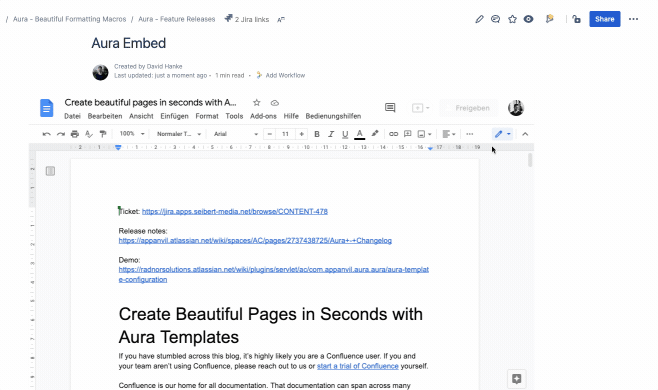Image resolution: width=658 pixels, height=390 pixels.
Task: Open the editing mode pencil dropdown
Action: [502, 134]
